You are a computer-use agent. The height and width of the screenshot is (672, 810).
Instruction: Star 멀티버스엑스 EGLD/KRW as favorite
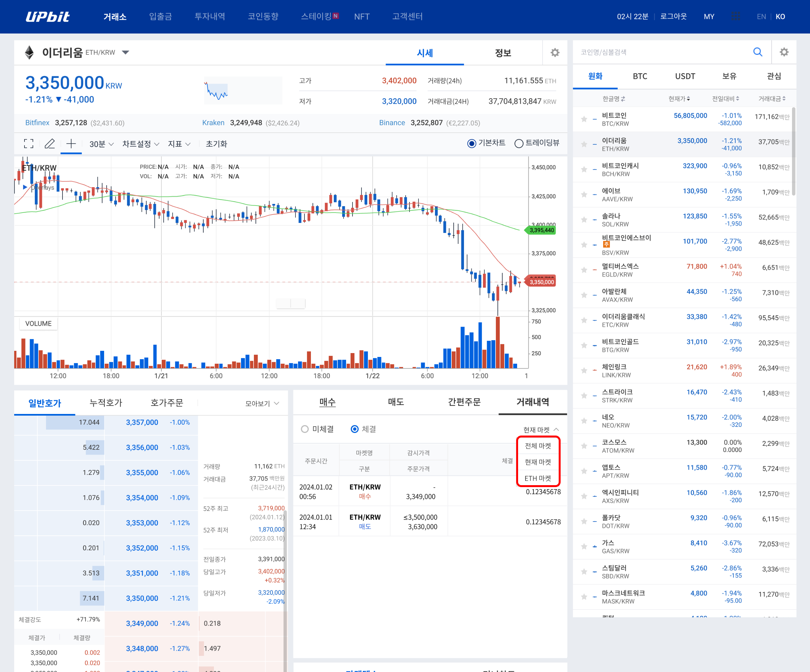click(584, 270)
